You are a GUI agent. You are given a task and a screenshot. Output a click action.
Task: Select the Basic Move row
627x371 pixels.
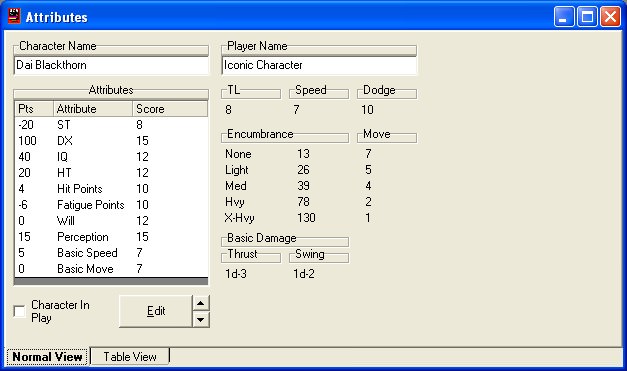pos(111,269)
